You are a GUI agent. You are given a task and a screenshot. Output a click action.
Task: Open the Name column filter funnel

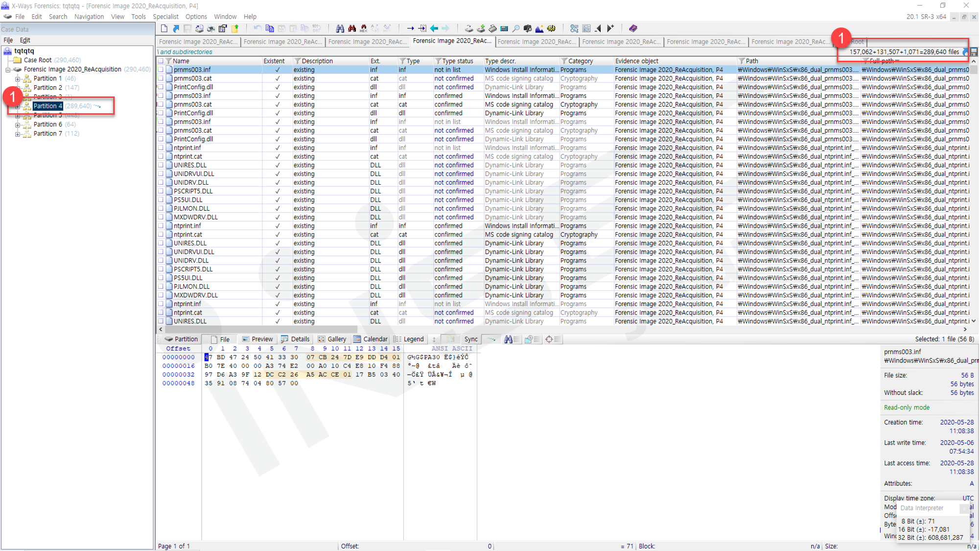[x=169, y=61]
